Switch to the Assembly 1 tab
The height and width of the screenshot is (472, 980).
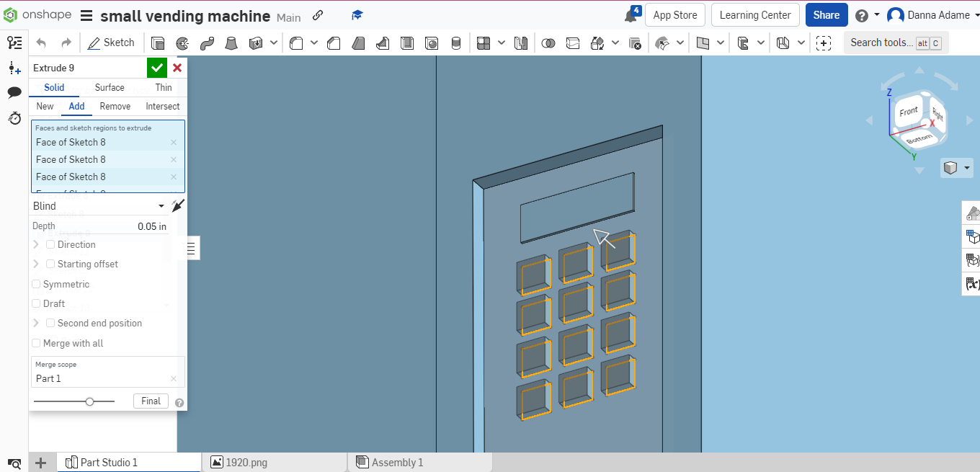tap(398, 462)
